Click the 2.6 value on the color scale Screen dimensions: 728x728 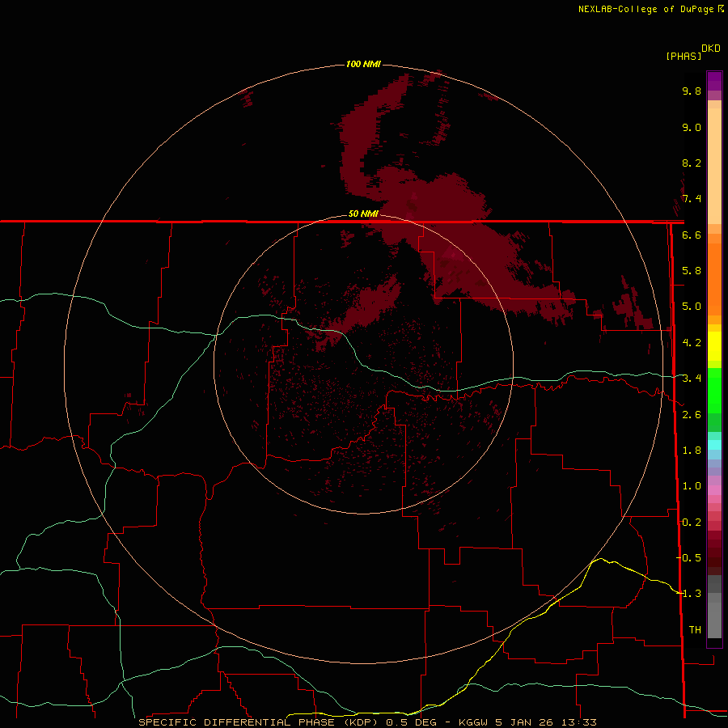click(692, 415)
